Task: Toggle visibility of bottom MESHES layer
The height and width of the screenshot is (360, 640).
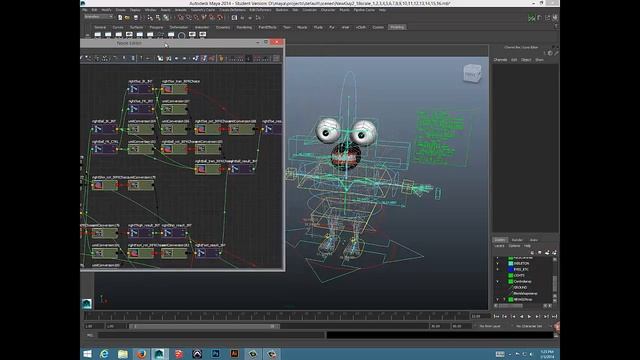Action: pyautogui.click(x=498, y=300)
